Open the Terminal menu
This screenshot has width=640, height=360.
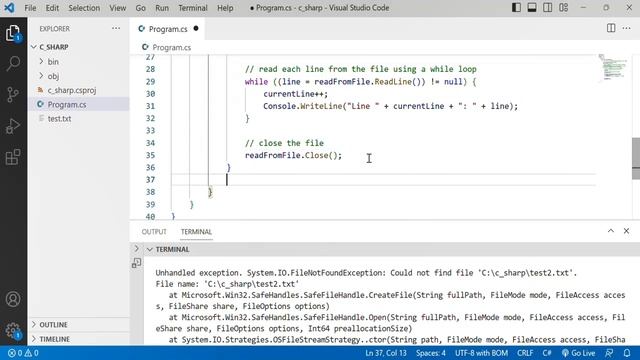[x=193, y=8]
